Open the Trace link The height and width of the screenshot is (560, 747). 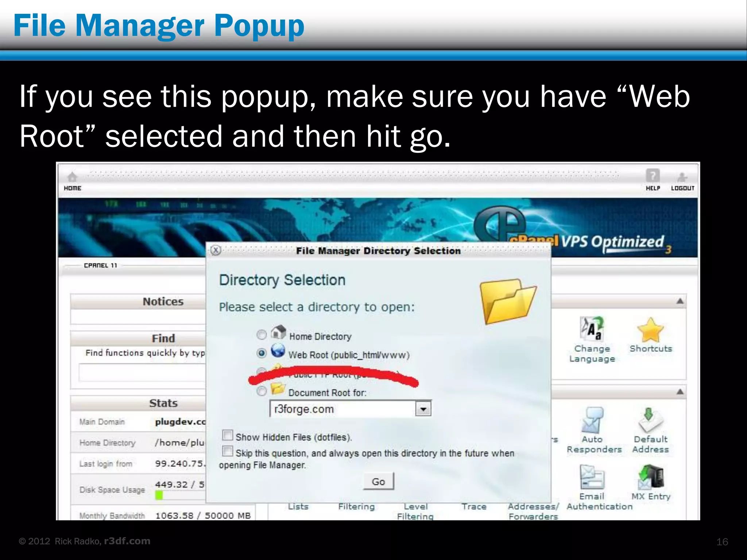click(474, 506)
